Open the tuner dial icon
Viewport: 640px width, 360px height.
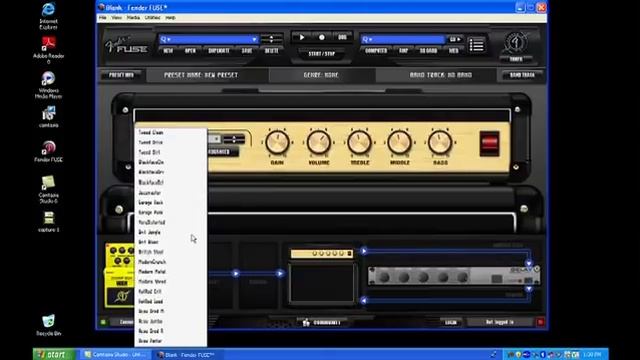click(516, 42)
